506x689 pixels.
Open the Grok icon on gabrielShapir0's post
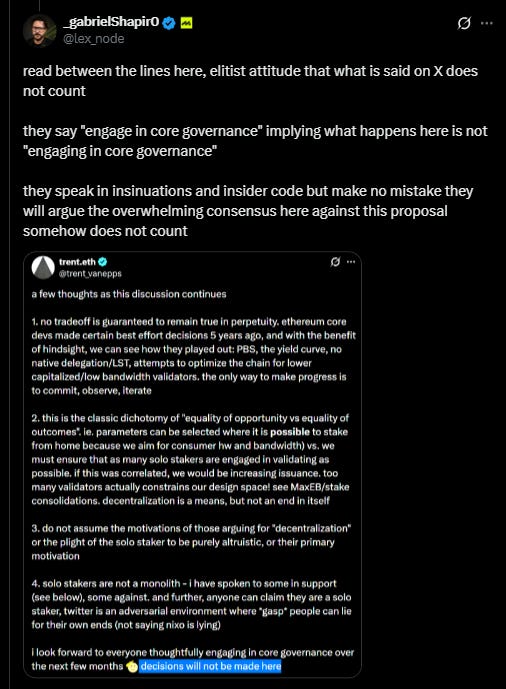coord(464,23)
